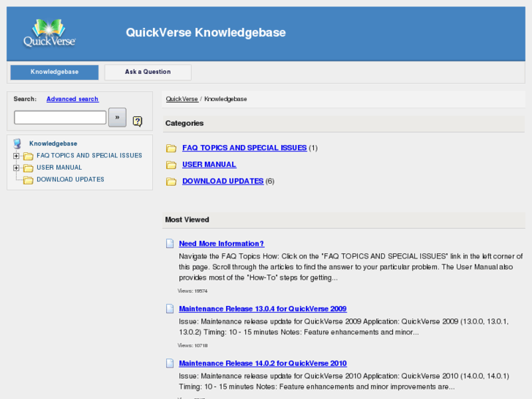Image resolution: width=532 pixels, height=399 pixels.
Task: Click DOWNLOAD UPDATES folder icon in sidebar tree
Action: tap(28, 180)
